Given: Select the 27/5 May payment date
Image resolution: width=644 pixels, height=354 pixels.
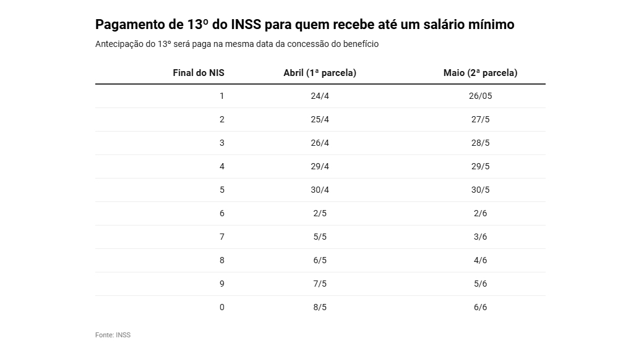Looking at the screenshot, I should (x=480, y=119).
